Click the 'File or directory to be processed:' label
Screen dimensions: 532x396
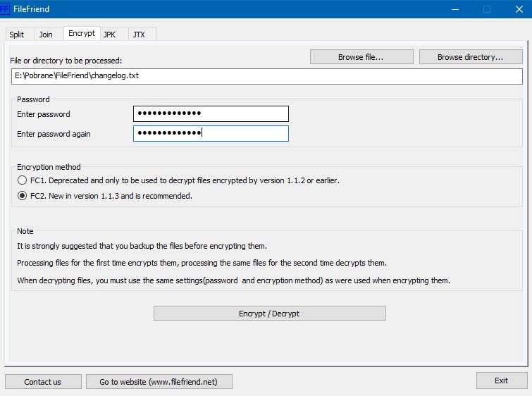(x=66, y=61)
